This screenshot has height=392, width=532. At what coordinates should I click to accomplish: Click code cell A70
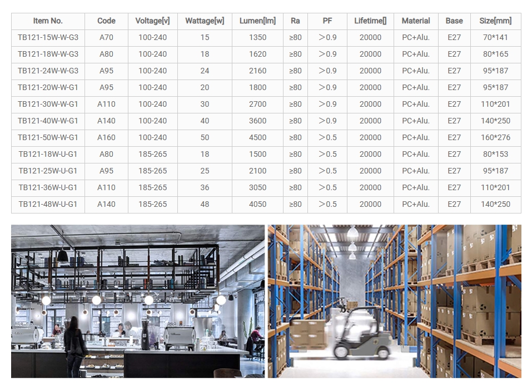point(106,38)
